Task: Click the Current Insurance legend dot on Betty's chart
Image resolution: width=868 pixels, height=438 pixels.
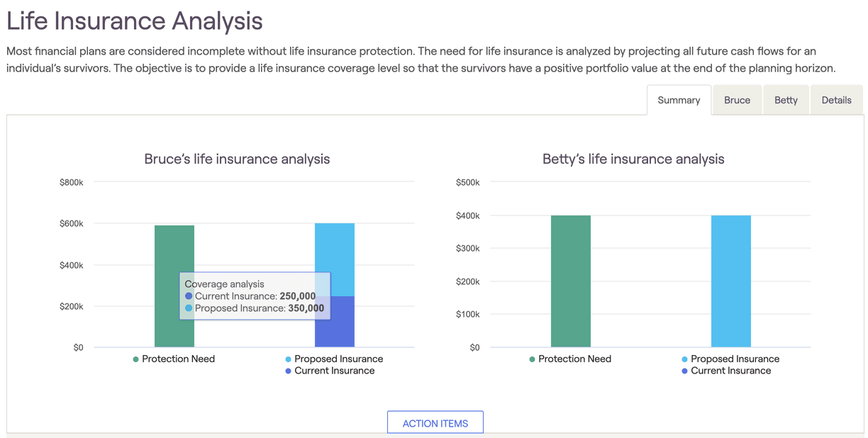Action: point(684,371)
